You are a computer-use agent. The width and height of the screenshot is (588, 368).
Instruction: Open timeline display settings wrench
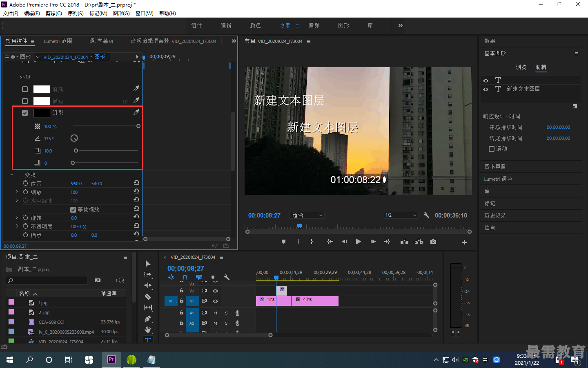coord(227,277)
